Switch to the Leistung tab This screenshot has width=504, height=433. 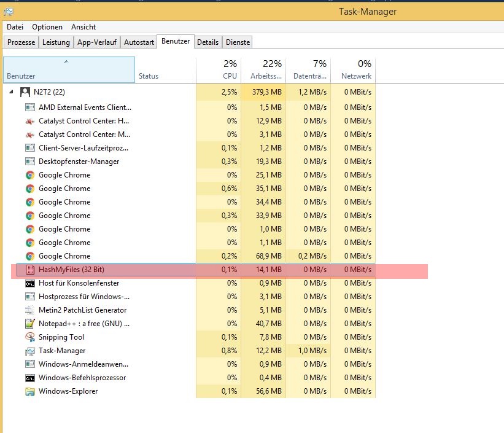tap(56, 42)
